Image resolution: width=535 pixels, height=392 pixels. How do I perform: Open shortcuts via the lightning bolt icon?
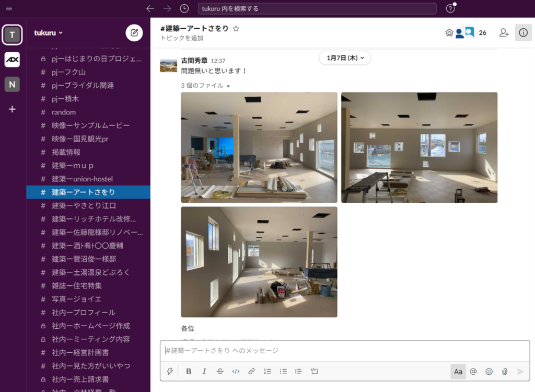click(170, 371)
